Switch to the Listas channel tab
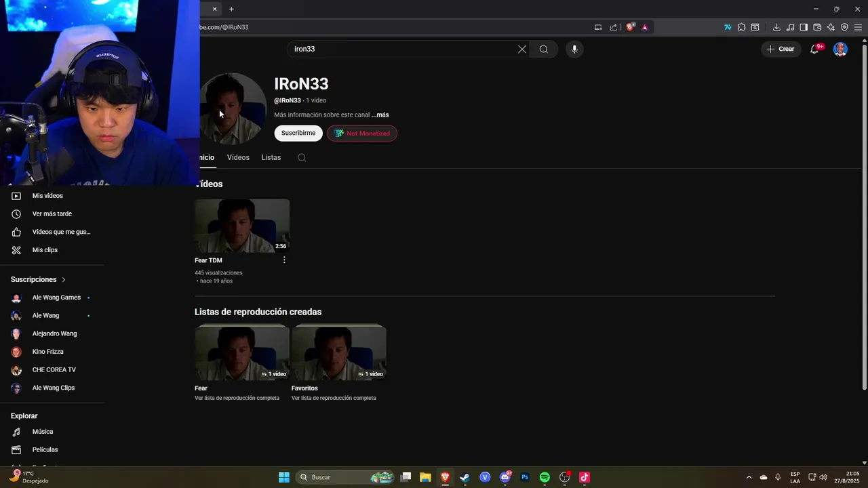Viewport: 868px width, 488px height. pyautogui.click(x=271, y=157)
